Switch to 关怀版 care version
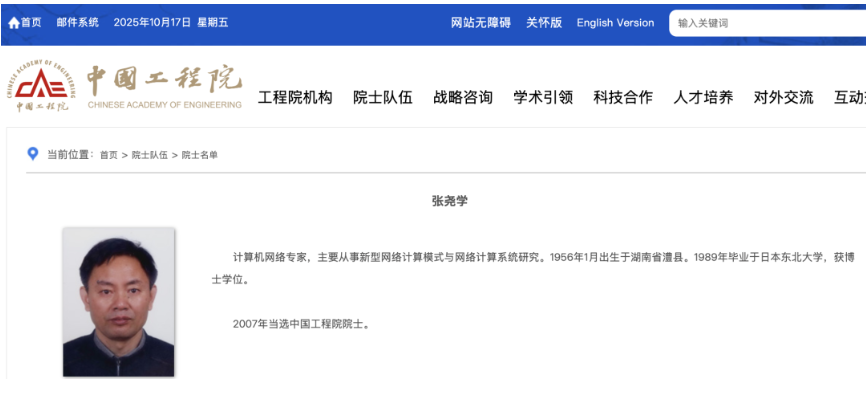This screenshot has width=866, height=400. point(544,23)
